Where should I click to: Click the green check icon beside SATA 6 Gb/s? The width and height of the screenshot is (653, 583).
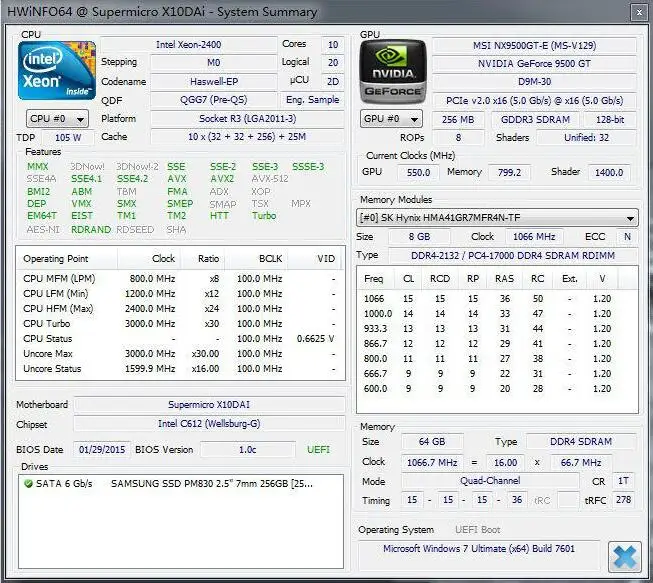[28, 483]
